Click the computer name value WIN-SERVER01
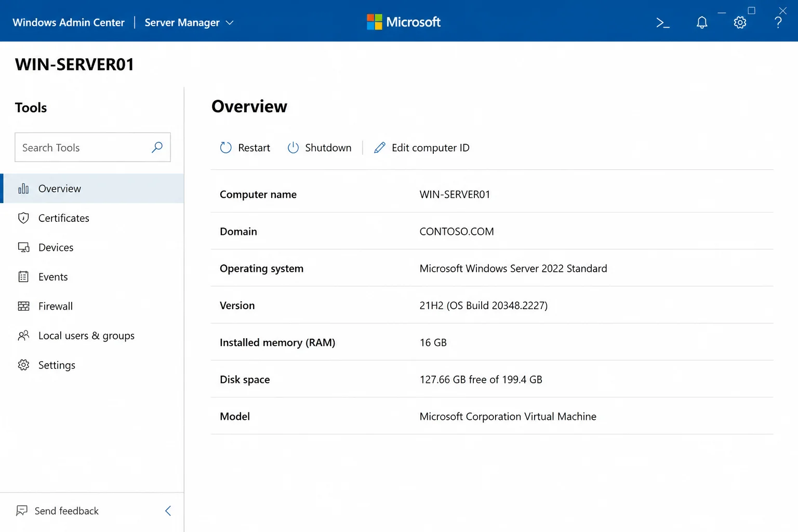This screenshot has height=532, width=798. pos(455,194)
